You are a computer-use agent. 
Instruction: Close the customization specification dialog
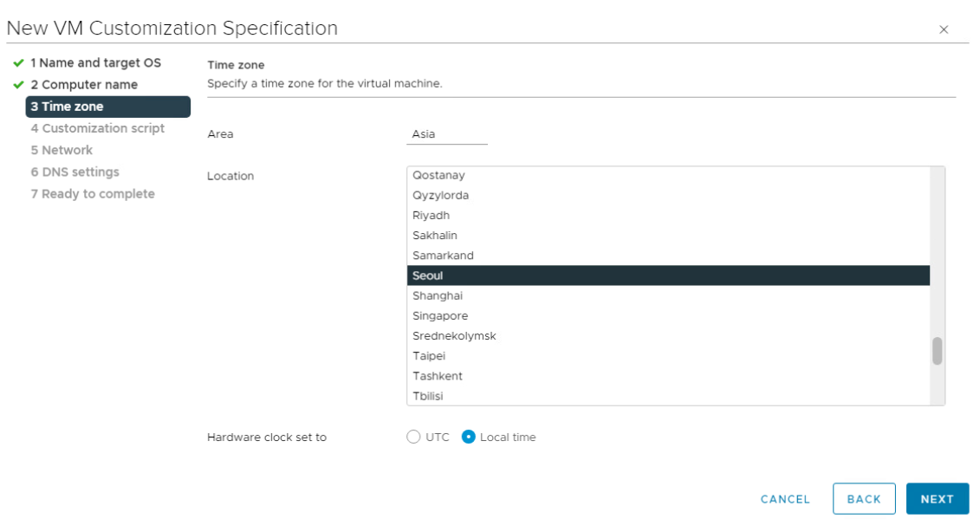944,29
